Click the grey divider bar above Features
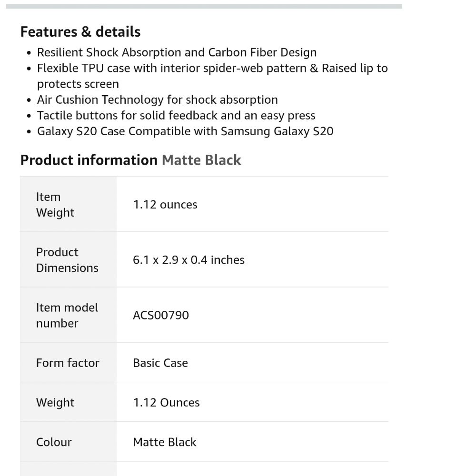Image resolution: width=457 pixels, height=476 pixels. coord(204,6)
